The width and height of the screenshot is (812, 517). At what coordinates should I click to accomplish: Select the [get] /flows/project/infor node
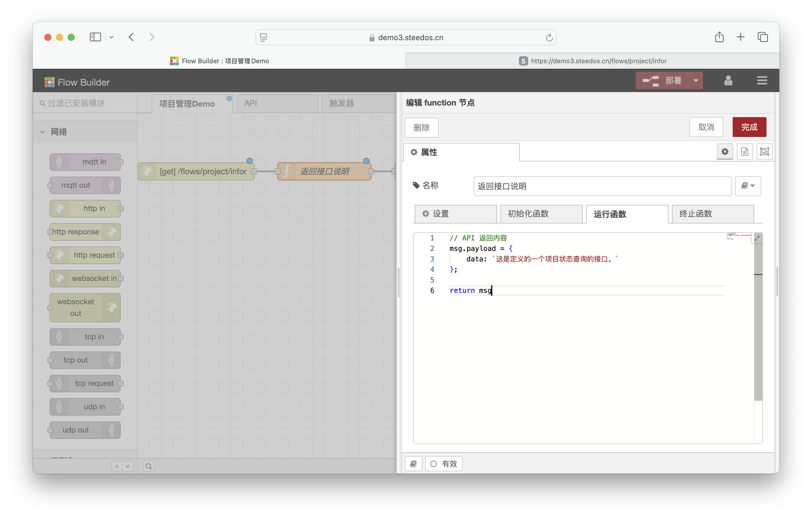coord(196,172)
